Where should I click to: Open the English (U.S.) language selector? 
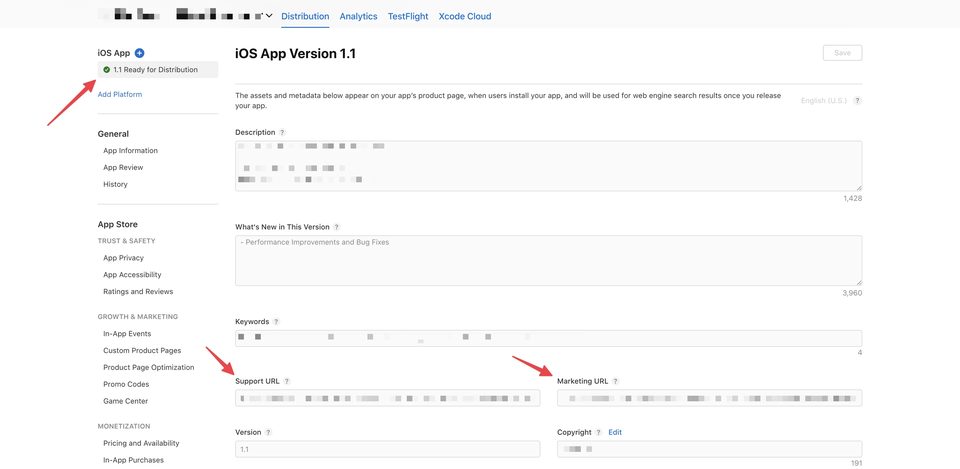(823, 100)
